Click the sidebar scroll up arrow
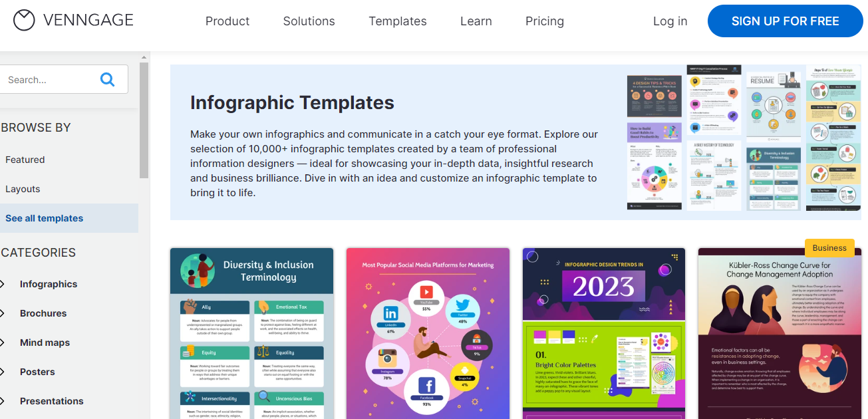The image size is (868, 419). [x=144, y=58]
